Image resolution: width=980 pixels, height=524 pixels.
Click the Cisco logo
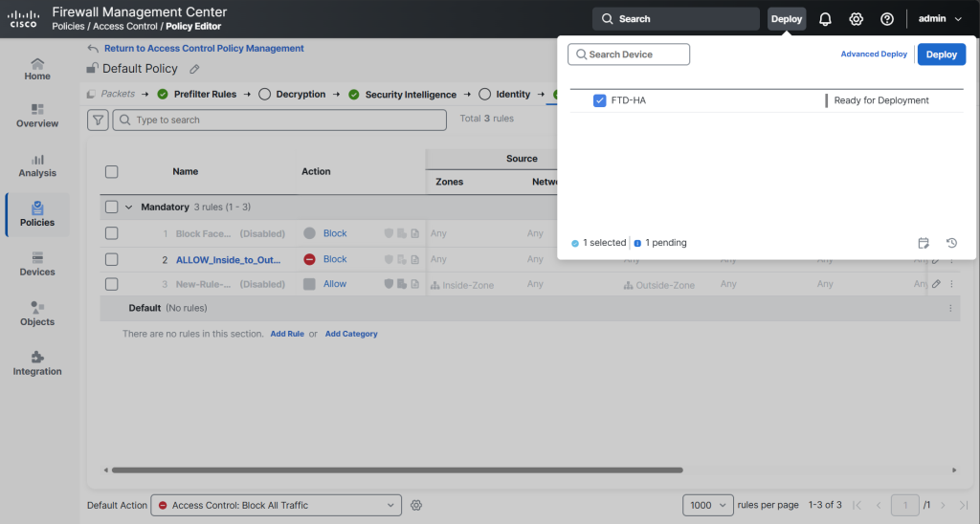point(24,19)
